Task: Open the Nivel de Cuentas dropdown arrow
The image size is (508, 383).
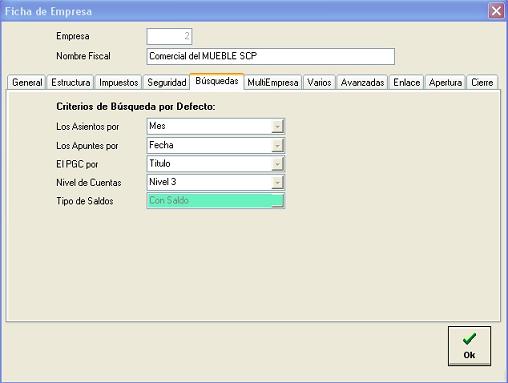Action: pos(277,182)
